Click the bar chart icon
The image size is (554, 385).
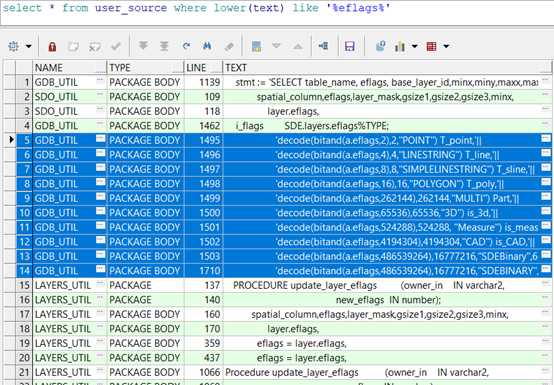(400, 46)
